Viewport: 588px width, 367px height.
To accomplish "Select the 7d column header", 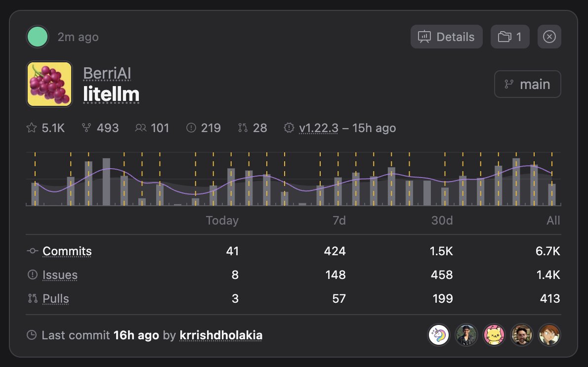I will pos(339,220).
